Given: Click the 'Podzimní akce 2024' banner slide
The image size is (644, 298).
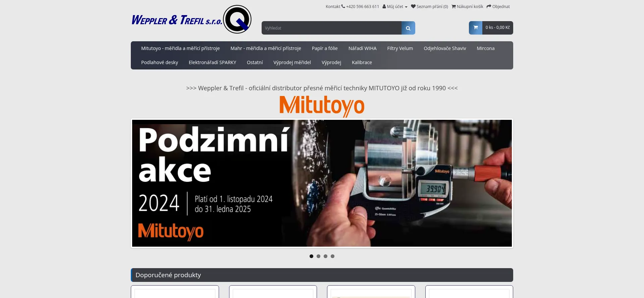Looking at the screenshot, I should (x=322, y=183).
